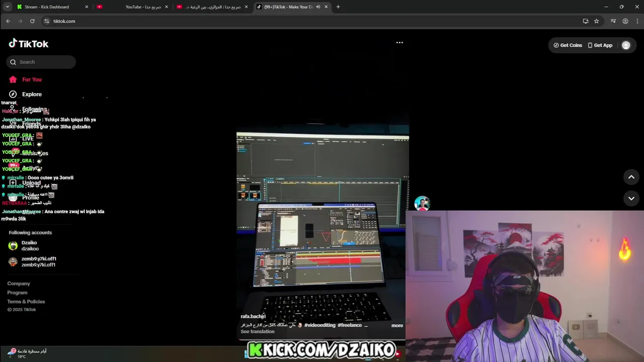
Task: Open the Chrome profile icon
Action: pos(625,21)
